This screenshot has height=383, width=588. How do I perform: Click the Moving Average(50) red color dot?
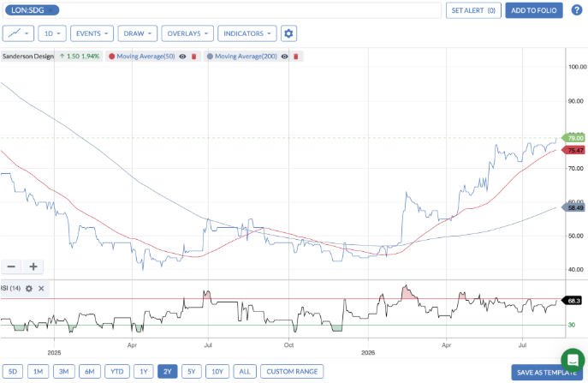pyautogui.click(x=111, y=57)
